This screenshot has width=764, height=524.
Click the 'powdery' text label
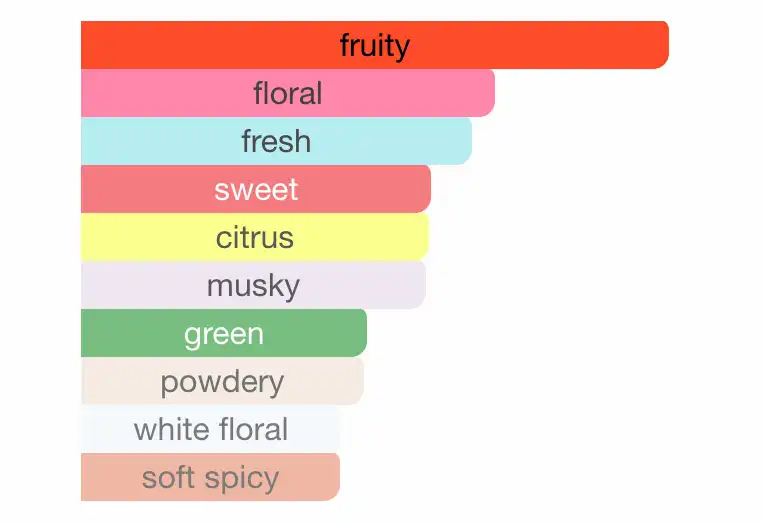pyautogui.click(x=222, y=382)
